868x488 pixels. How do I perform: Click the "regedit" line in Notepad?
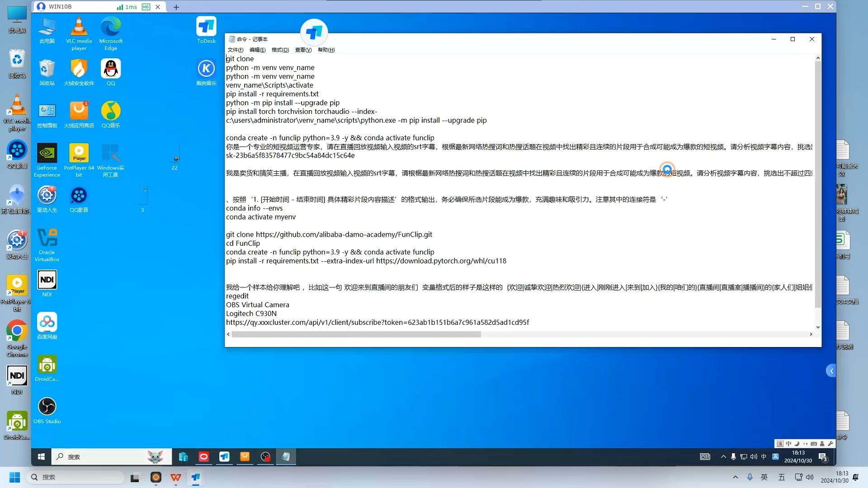pos(237,296)
